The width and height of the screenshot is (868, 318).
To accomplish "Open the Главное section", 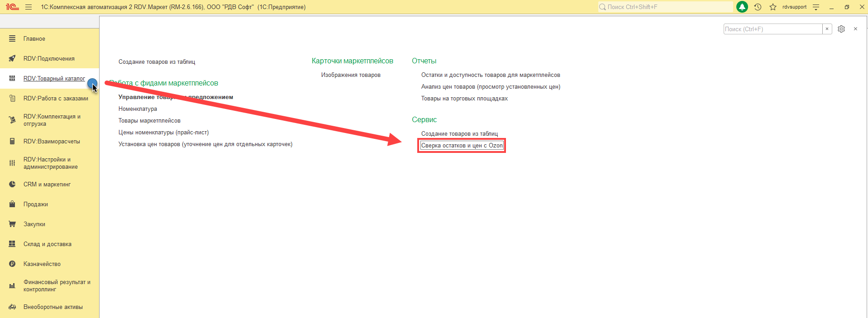I will pyautogui.click(x=34, y=38).
